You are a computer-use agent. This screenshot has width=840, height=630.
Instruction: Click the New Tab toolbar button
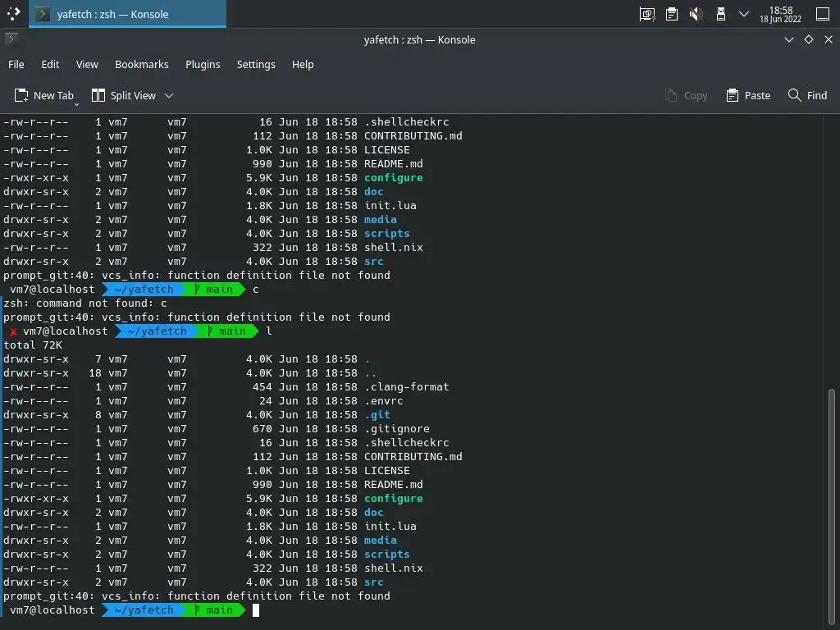coord(44,95)
